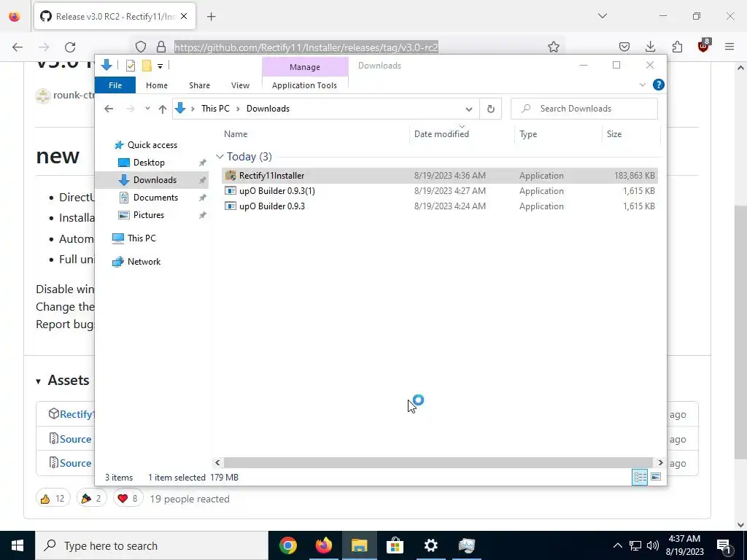Image resolution: width=747 pixels, height=560 pixels.
Task: Select Rectify11Installer file
Action: (x=439, y=176)
